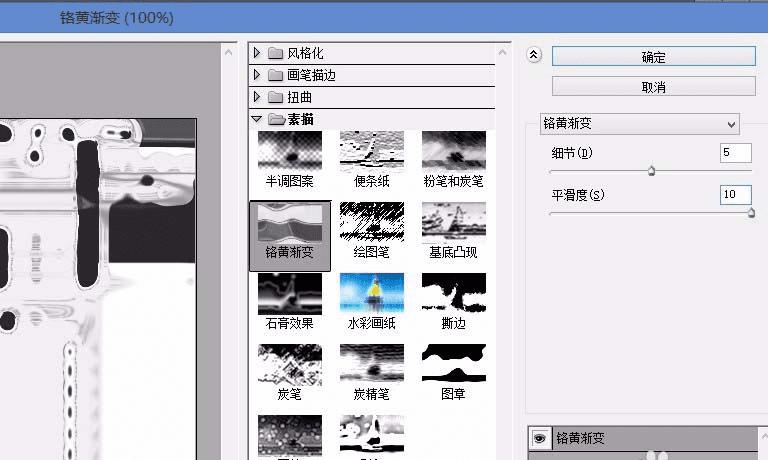Image resolution: width=768 pixels, height=460 pixels.
Task: Click preview pane scrollbar up arrow
Action: [x=228, y=52]
